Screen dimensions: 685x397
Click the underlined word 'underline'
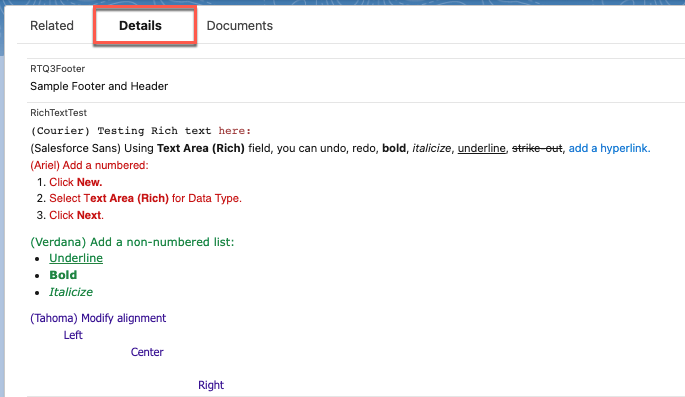(481, 148)
